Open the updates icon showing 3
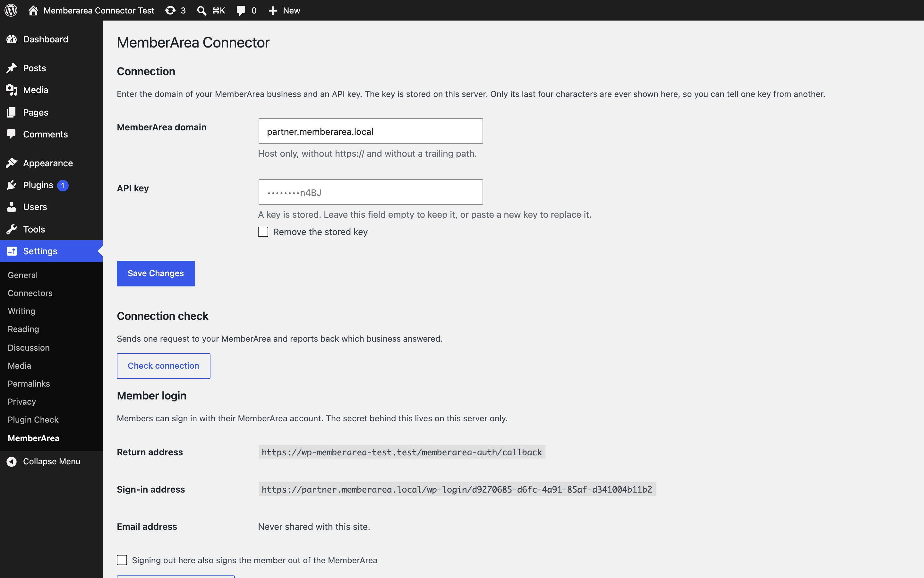924x578 pixels. (170, 10)
